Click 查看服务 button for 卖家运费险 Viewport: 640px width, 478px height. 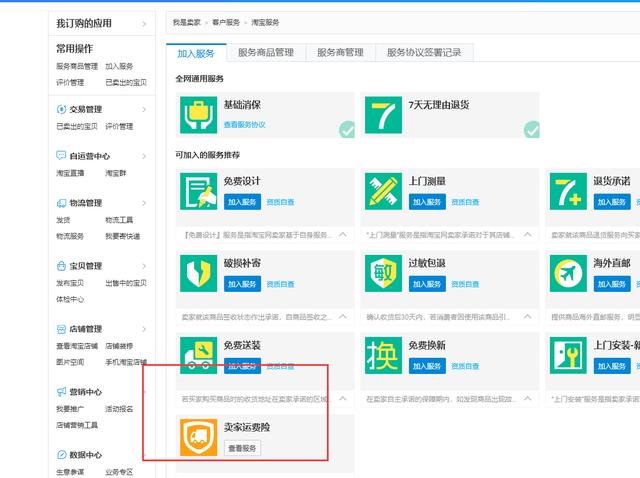click(242, 448)
